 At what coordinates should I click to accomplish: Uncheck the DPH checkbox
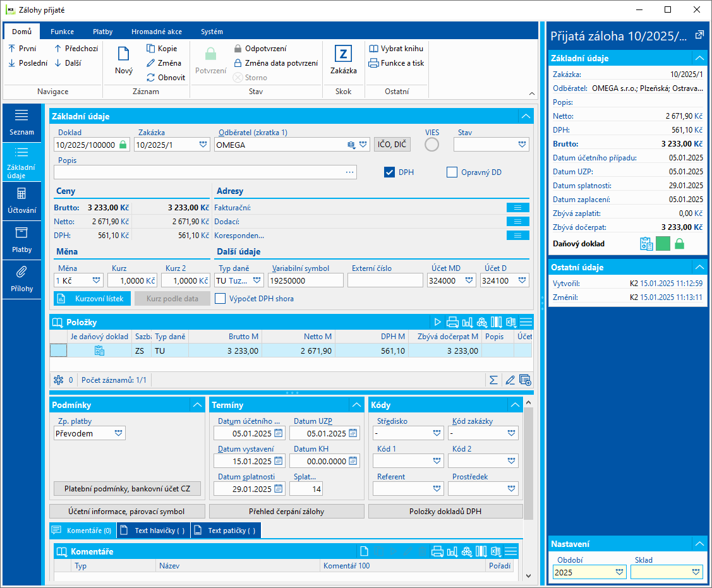(390, 172)
